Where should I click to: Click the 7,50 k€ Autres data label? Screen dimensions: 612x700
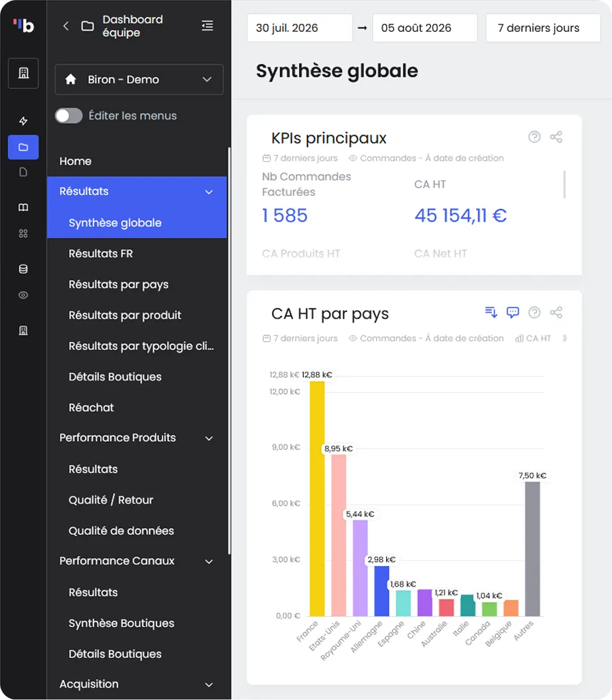click(532, 476)
